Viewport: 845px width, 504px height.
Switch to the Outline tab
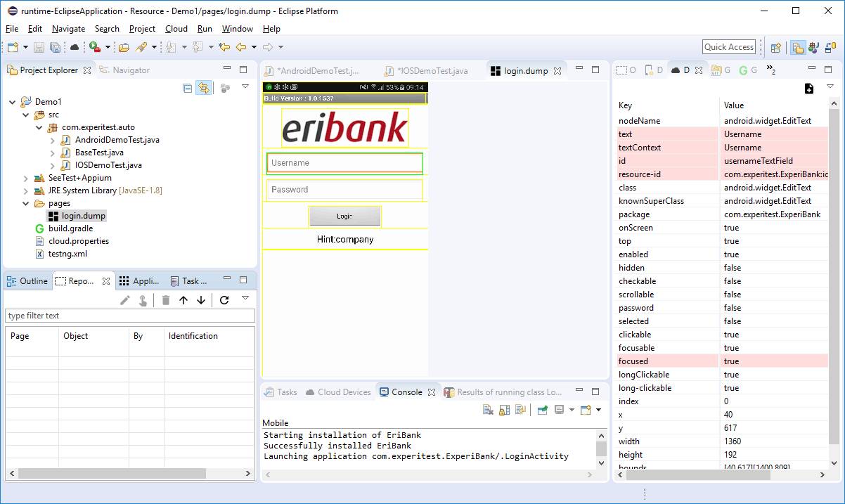(x=27, y=281)
